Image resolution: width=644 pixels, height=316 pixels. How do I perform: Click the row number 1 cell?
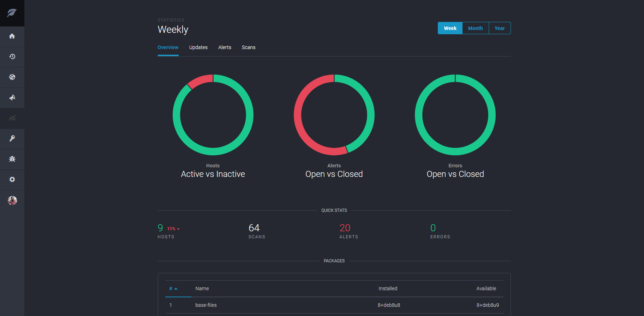171,305
